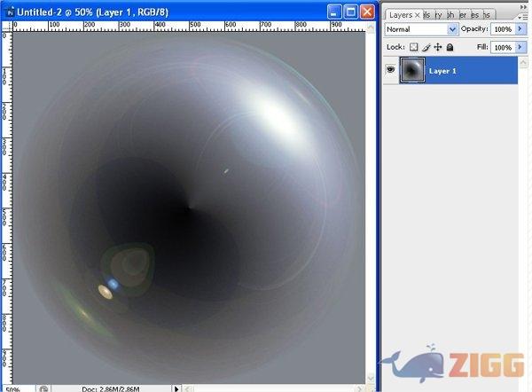
Task: Toggle lock position move icon
Action: click(x=437, y=47)
